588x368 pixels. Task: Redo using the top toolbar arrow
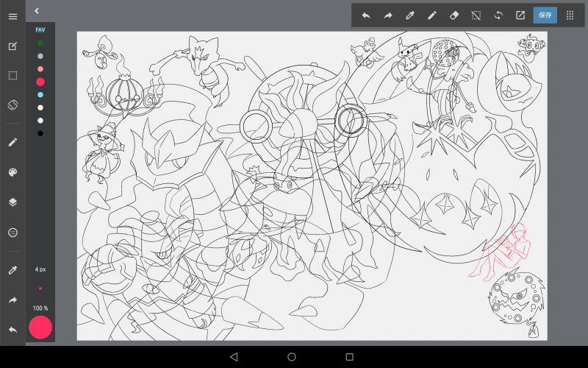[x=388, y=15]
